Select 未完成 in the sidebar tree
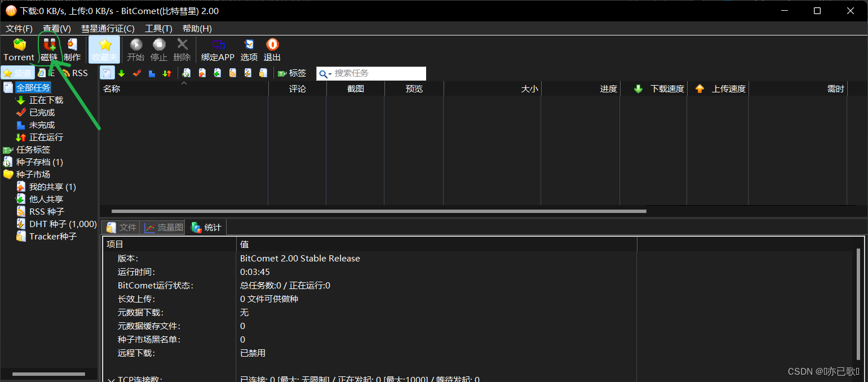Image resolution: width=868 pixels, height=382 pixels. click(42, 125)
